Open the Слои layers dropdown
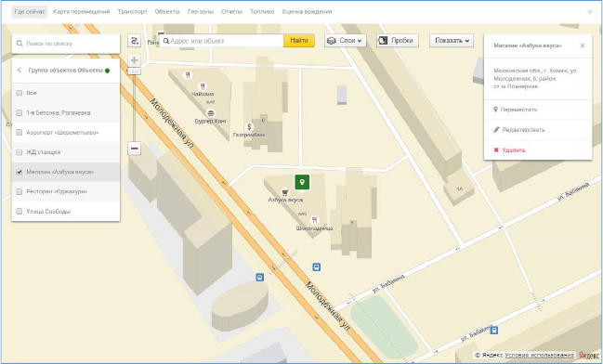 coord(345,40)
